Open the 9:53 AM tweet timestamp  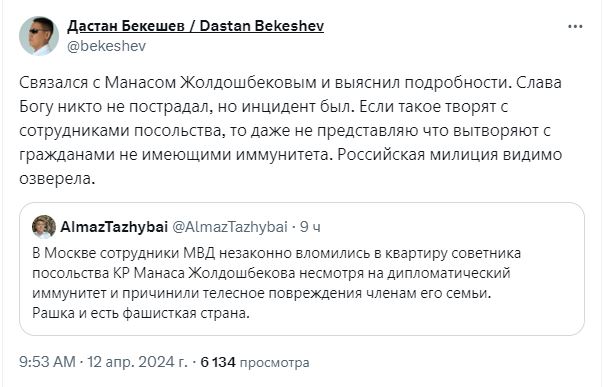(x=47, y=362)
